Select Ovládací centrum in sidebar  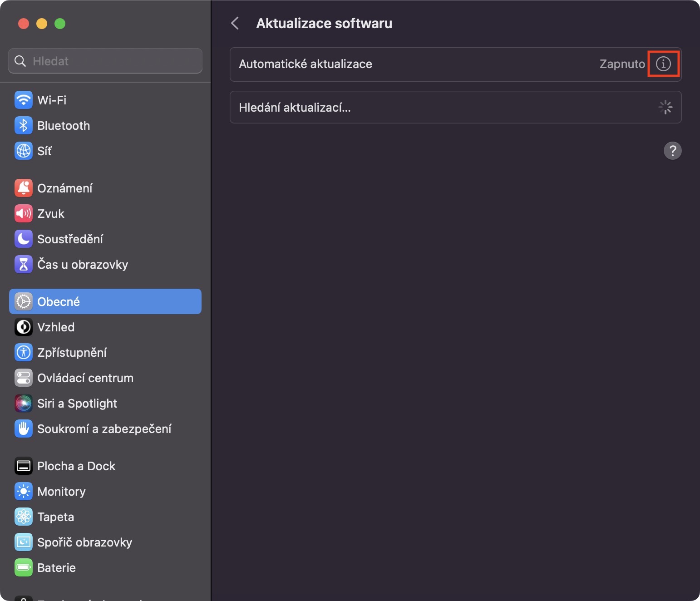[x=85, y=378]
